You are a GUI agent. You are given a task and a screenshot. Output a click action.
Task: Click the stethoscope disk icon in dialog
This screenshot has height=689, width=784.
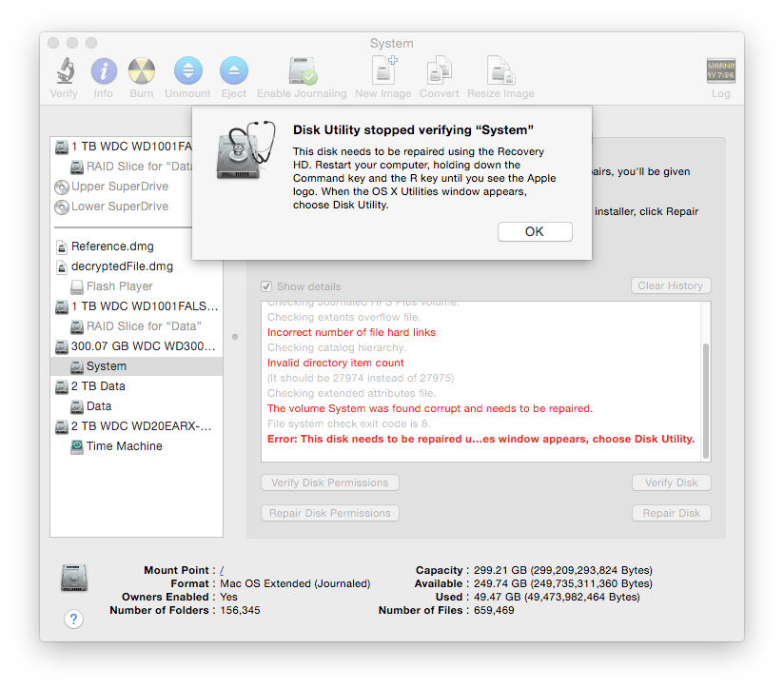point(245,150)
